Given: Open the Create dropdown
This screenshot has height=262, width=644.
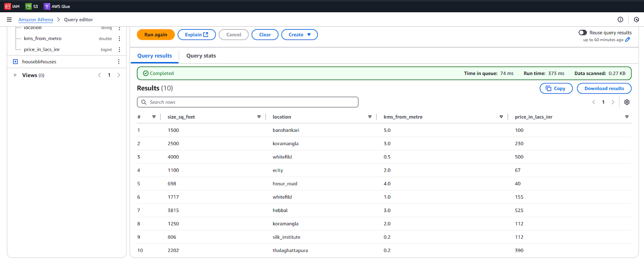Looking at the screenshot, I should tap(299, 35).
